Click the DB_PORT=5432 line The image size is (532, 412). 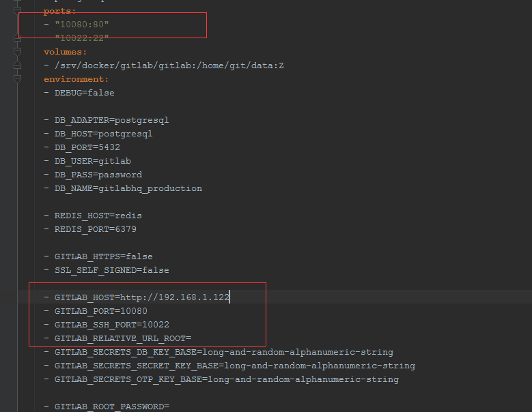(82, 147)
